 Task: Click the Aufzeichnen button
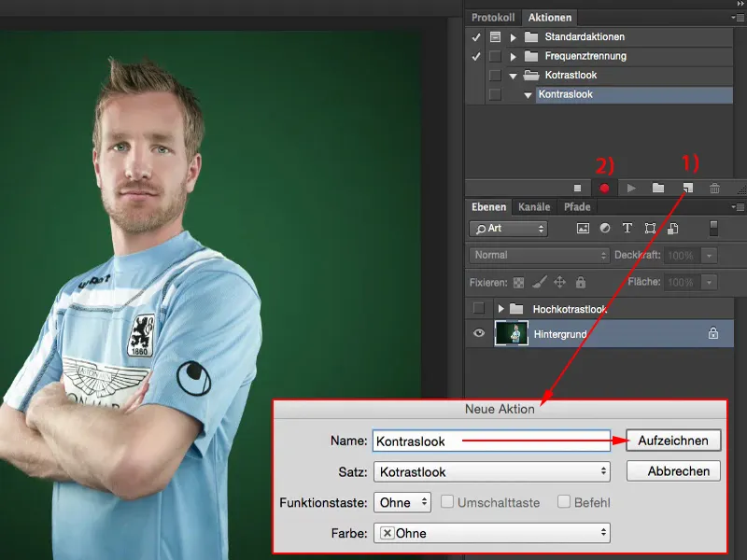(x=673, y=441)
